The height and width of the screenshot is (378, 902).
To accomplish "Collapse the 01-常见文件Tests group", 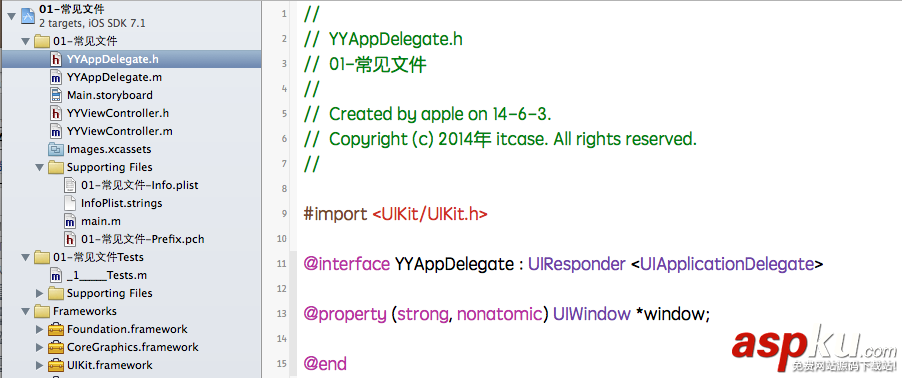I will (x=25, y=257).
